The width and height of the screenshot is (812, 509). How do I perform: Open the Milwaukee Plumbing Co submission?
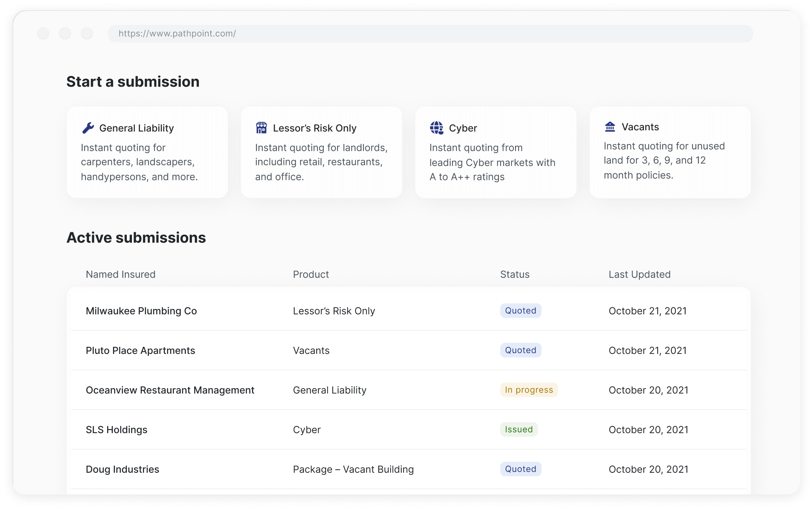tap(141, 311)
